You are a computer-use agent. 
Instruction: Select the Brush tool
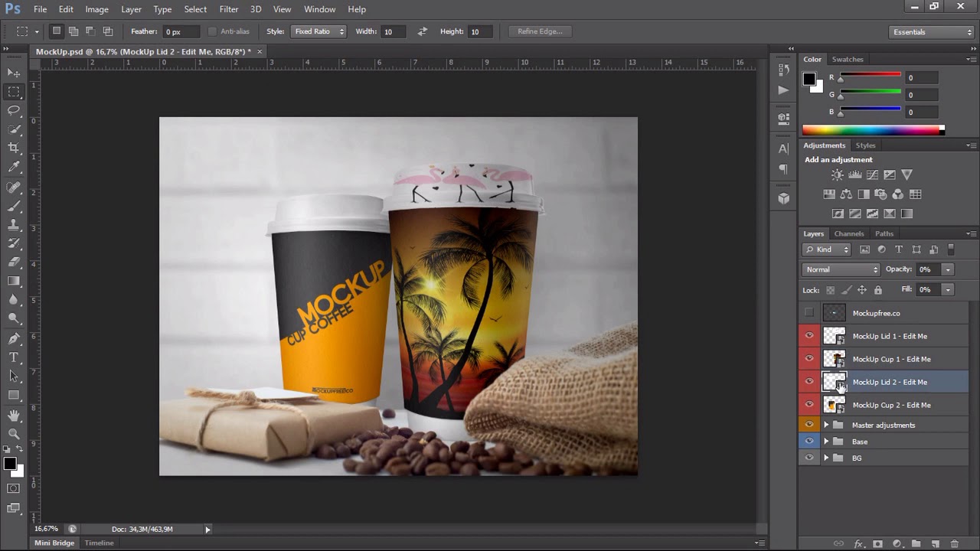pyautogui.click(x=14, y=206)
